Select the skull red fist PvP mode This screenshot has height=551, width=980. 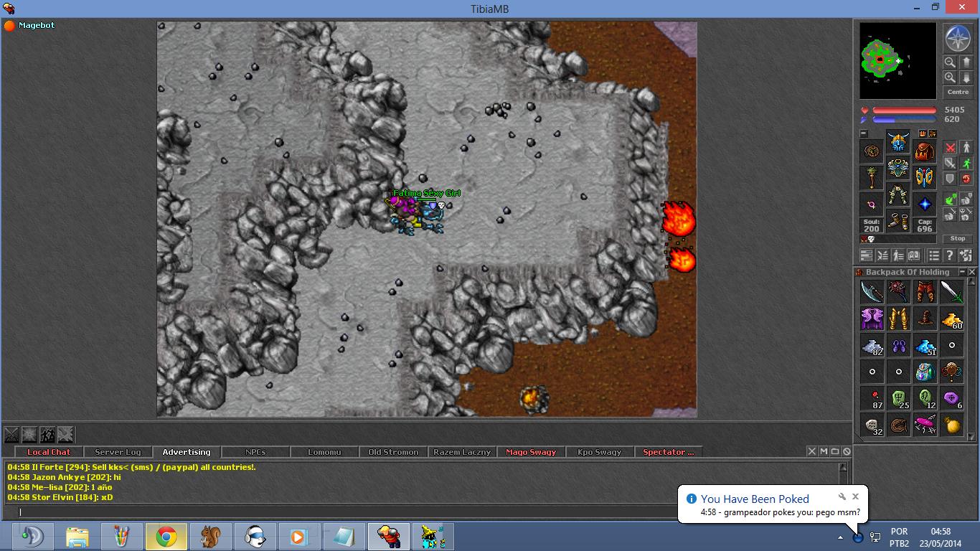tap(966, 215)
